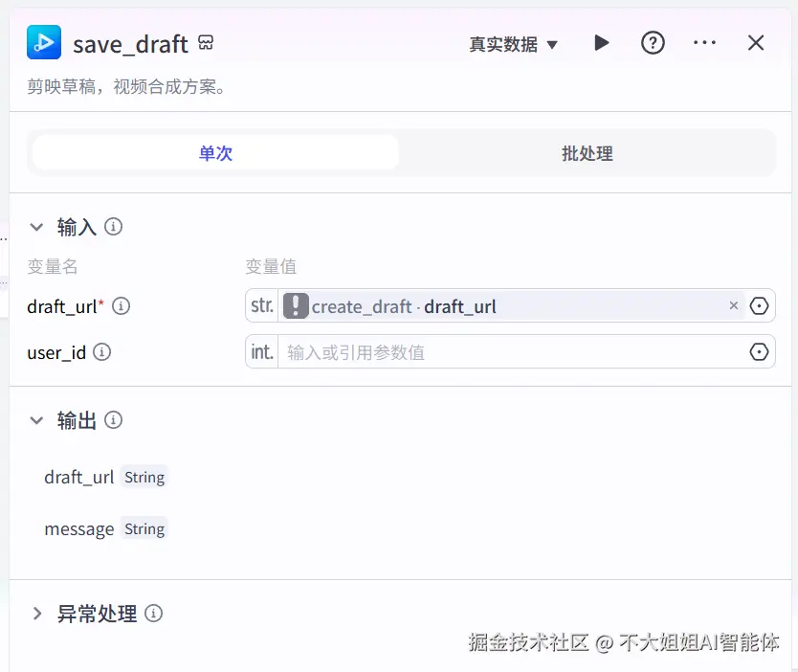Screen dimensions: 798x672
Task: Open the three-dot more options menu
Action: tap(704, 43)
